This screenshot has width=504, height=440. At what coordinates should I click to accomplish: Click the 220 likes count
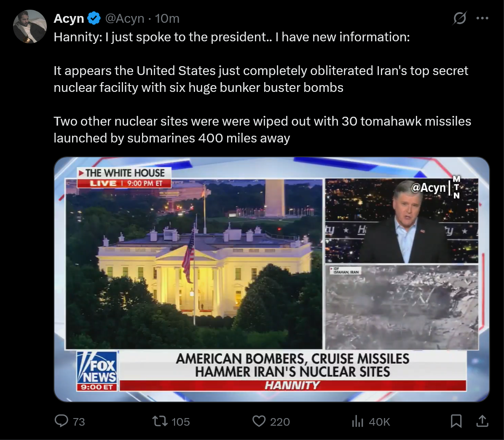tap(280, 422)
